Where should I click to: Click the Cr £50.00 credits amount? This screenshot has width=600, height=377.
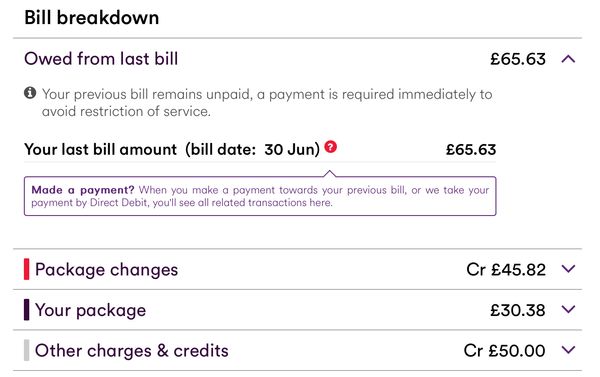[x=504, y=351]
